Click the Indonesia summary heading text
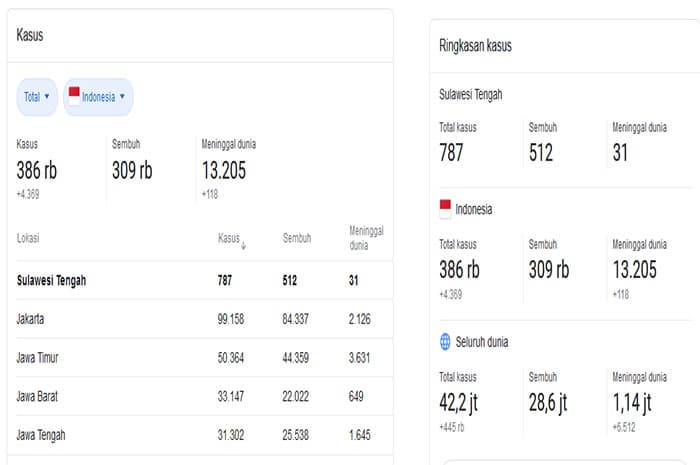Viewport: 700px width, 465px height. (x=474, y=209)
